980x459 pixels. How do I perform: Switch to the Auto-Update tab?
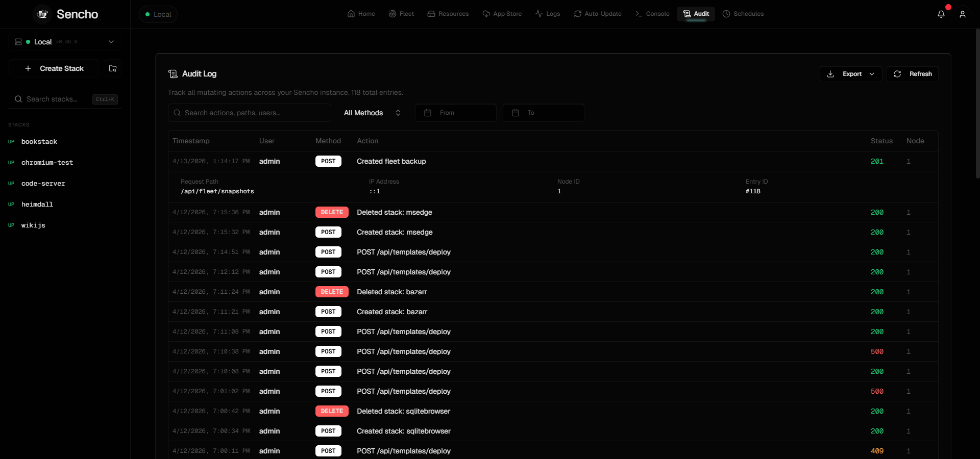(598, 14)
